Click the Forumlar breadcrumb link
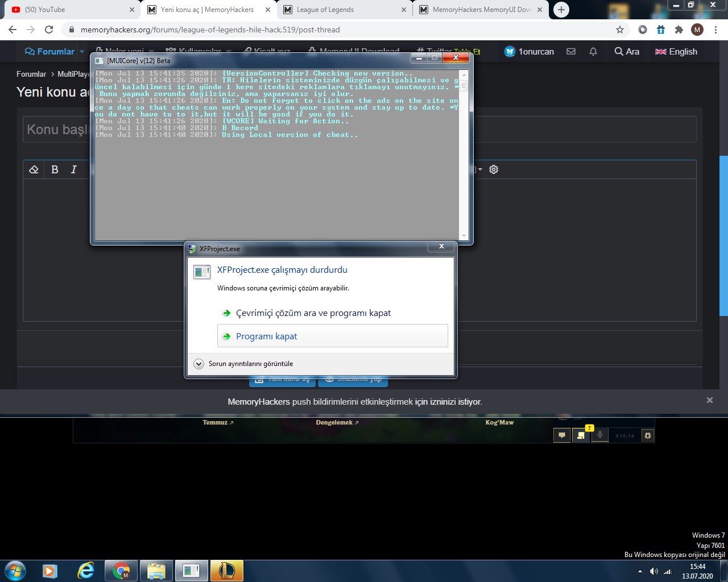The image size is (728, 582). tap(31, 74)
